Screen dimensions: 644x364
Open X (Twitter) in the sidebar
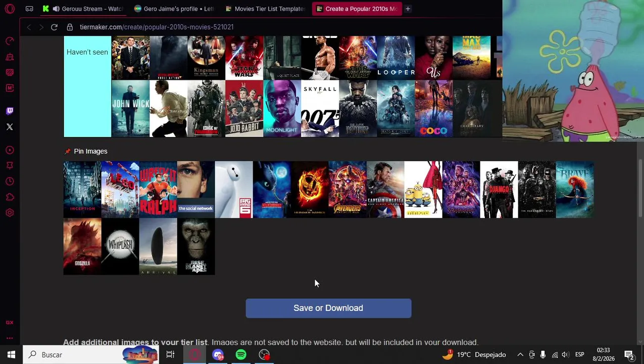click(x=10, y=127)
